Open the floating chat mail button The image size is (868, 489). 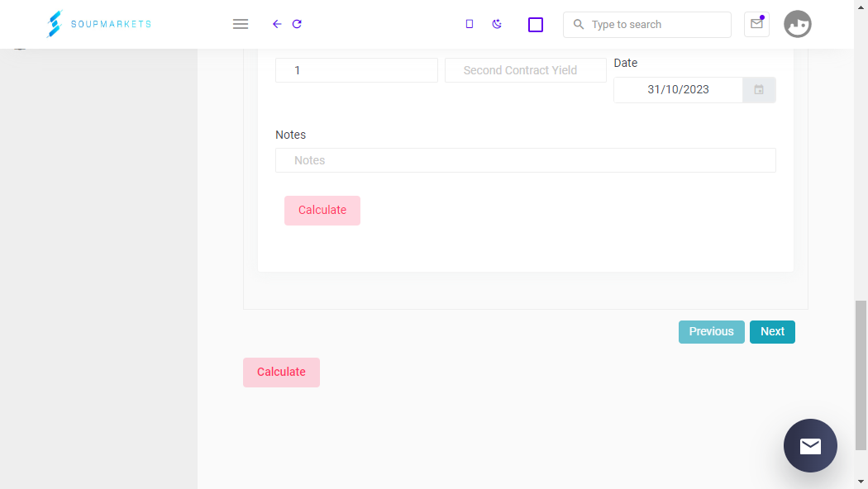[x=810, y=445]
